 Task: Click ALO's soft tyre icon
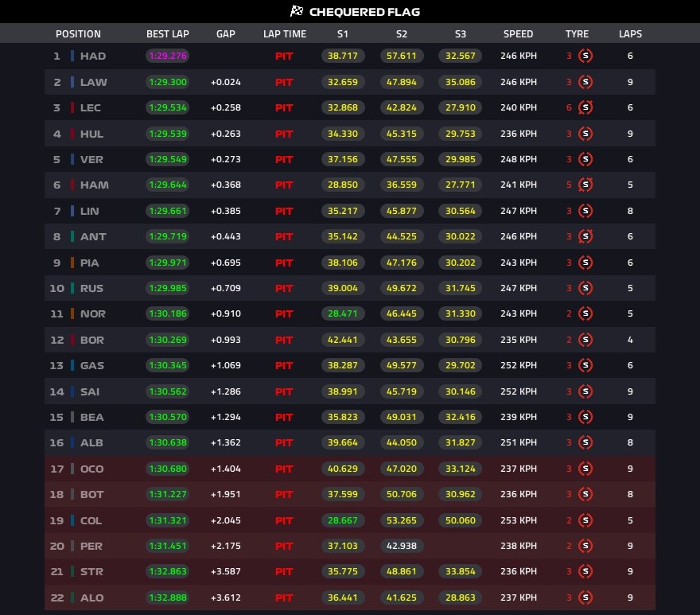tap(585, 597)
